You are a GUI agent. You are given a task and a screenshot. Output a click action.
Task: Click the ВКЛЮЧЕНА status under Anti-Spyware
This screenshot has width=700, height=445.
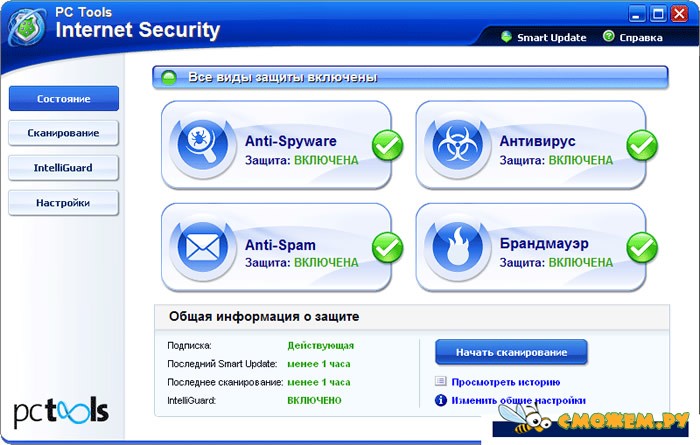[326, 160]
